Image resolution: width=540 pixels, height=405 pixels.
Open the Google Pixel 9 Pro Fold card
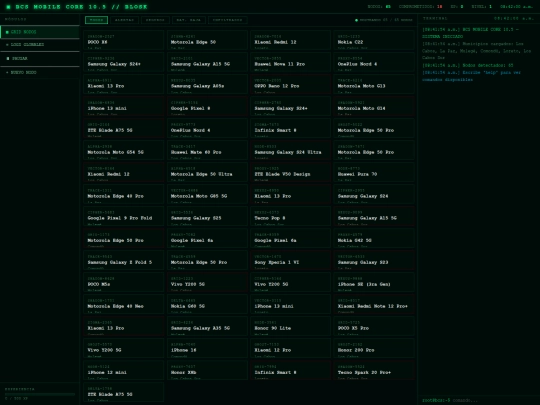[124, 216]
